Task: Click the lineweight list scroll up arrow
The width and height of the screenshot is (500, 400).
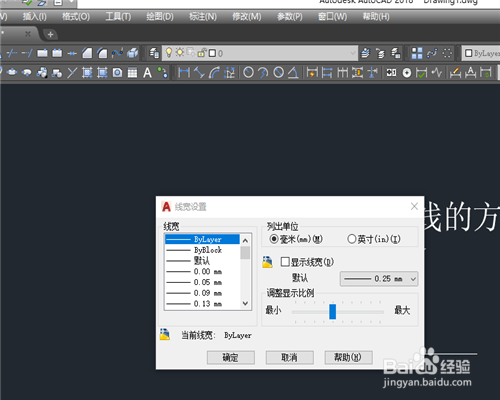Action: coord(245,240)
